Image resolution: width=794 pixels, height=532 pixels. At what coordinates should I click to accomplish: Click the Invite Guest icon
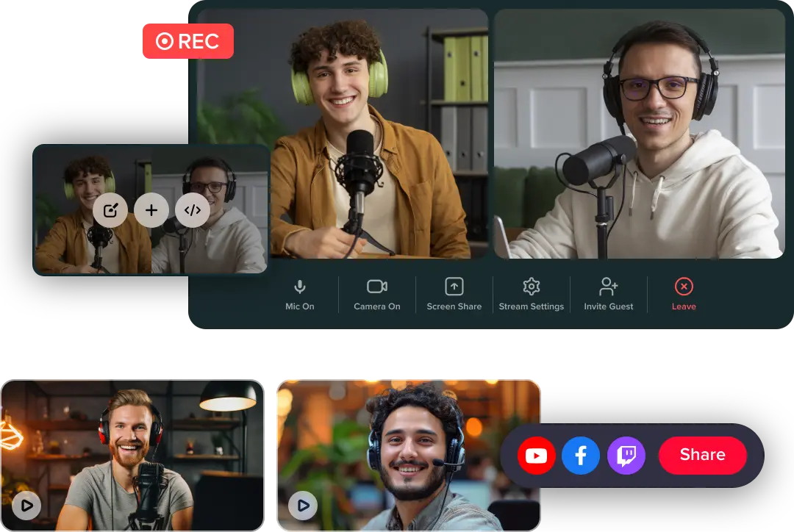click(609, 287)
